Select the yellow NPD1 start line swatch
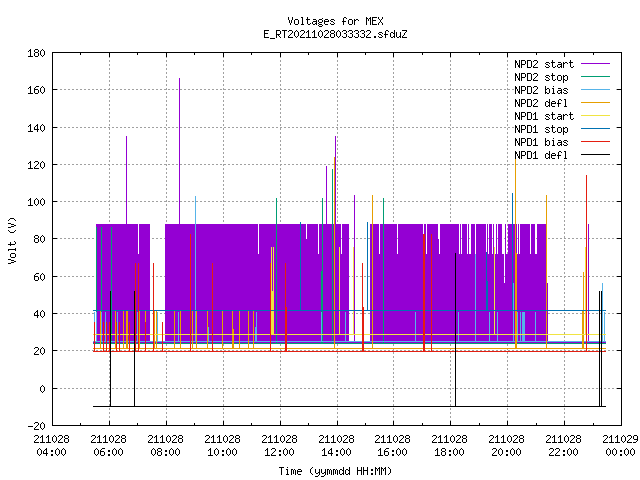The width and height of the screenshot is (640, 480). click(x=595, y=116)
